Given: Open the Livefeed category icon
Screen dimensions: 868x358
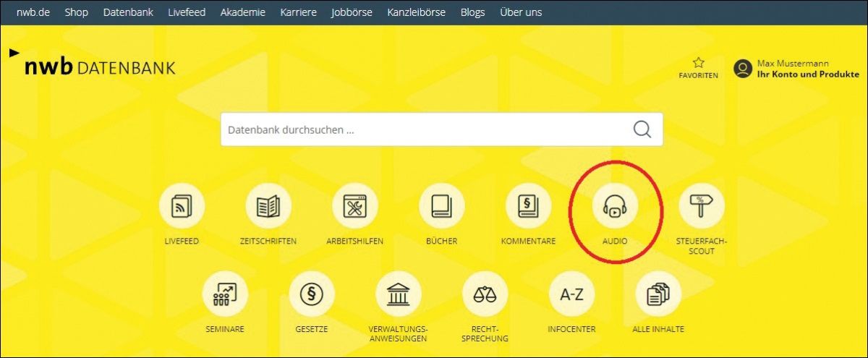Looking at the screenshot, I should point(182,206).
